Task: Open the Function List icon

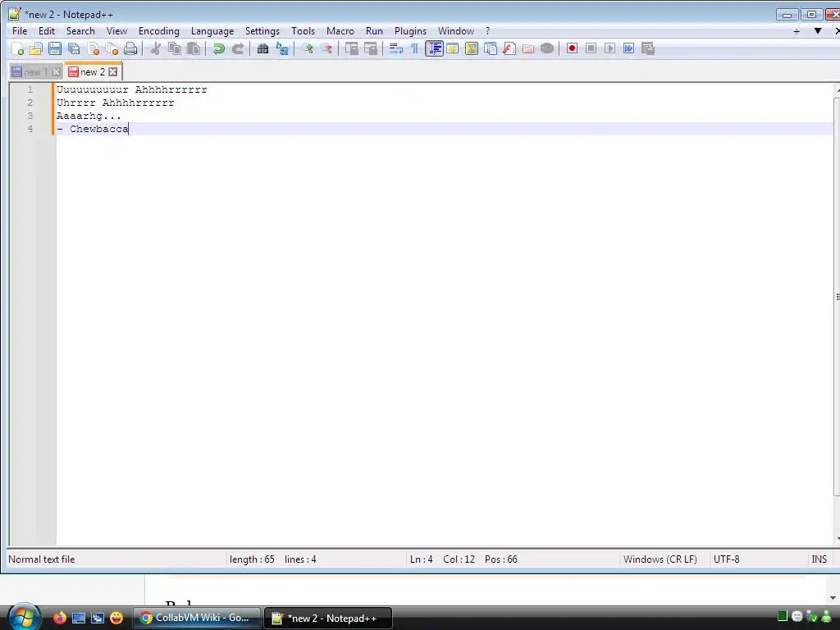Action: (x=509, y=48)
